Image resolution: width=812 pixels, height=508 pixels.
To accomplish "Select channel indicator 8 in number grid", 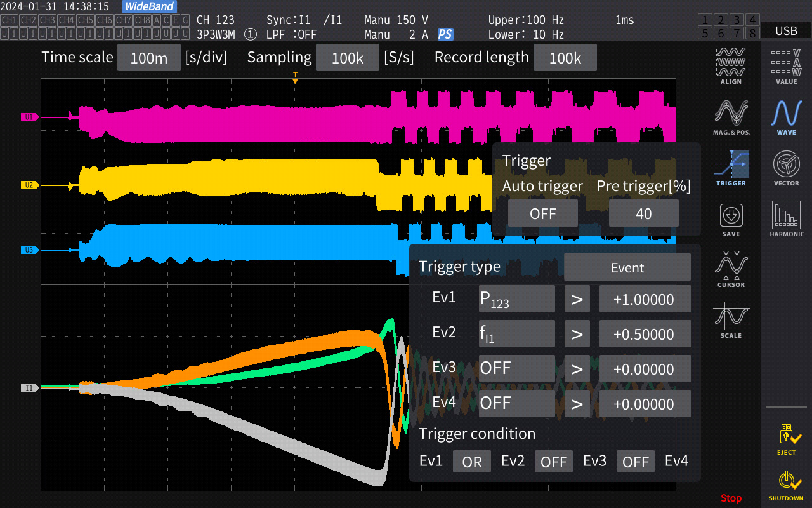I will click(753, 33).
